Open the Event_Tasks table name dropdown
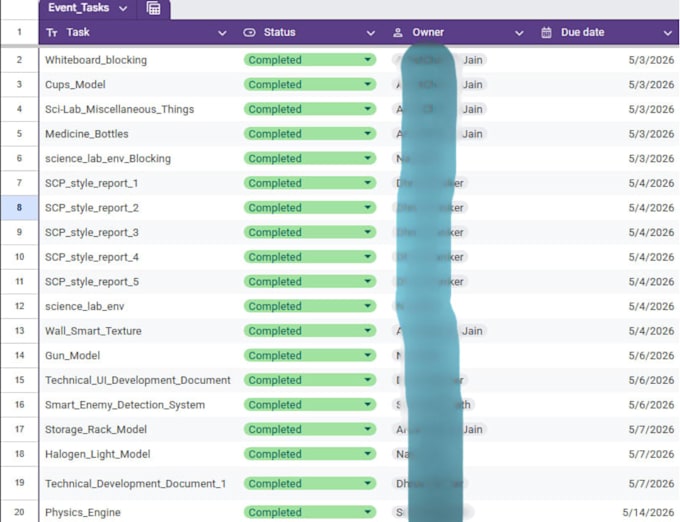This screenshot has width=680, height=522. [x=123, y=8]
